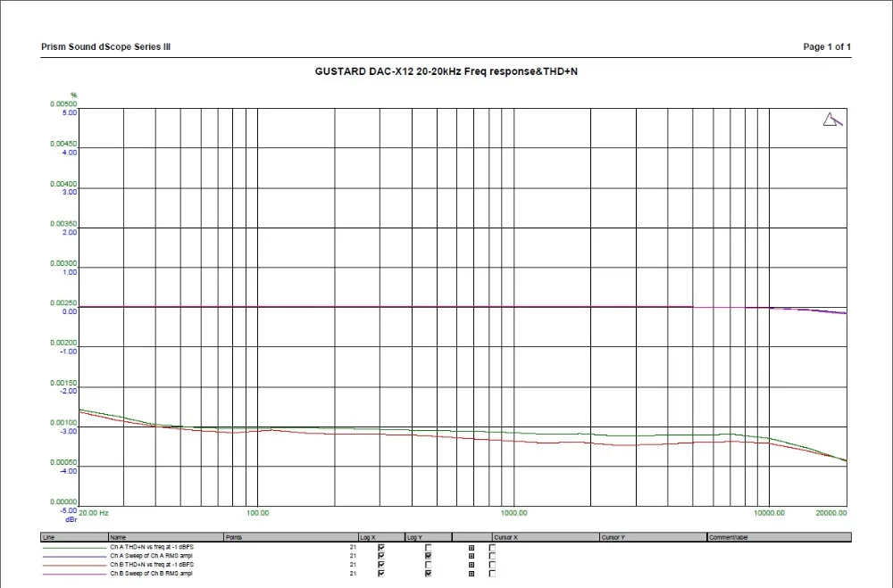Select 'Ch A Sweep of Ch A RMS ampl' name

click(151, 556)
